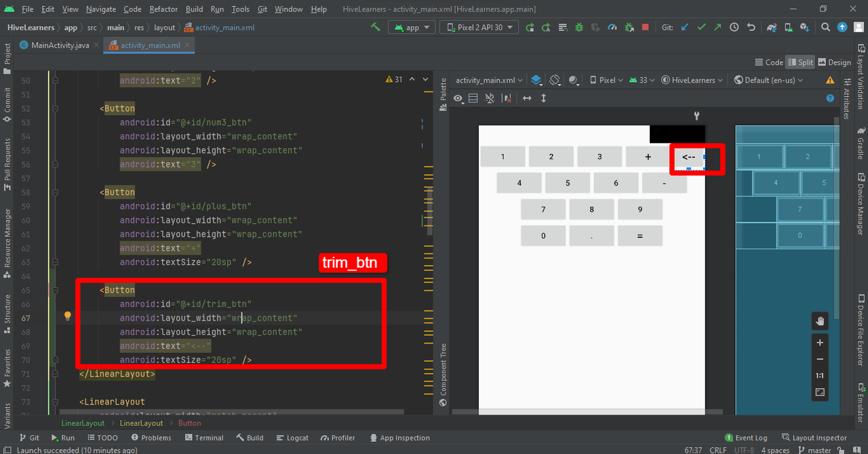Select the '7' button in design preview
The width and height of the screenshot is (868, 454).
(543, 209)
